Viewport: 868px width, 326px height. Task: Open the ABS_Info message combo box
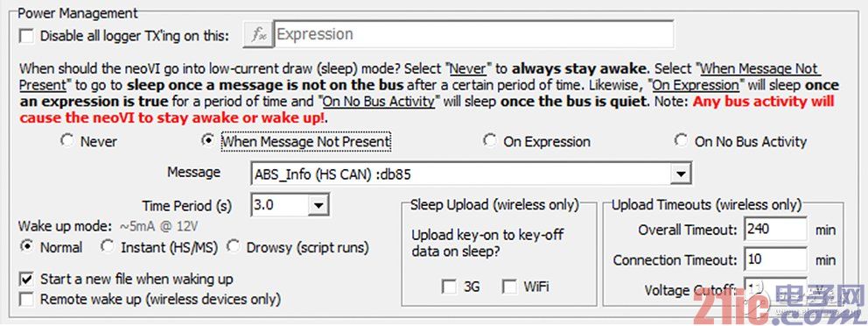pos(471,174)
